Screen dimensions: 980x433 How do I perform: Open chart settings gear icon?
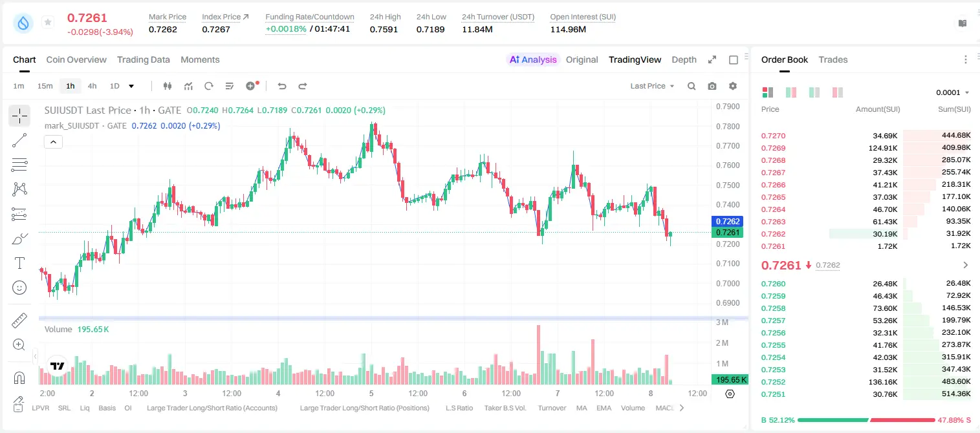(x=733, y=86)
